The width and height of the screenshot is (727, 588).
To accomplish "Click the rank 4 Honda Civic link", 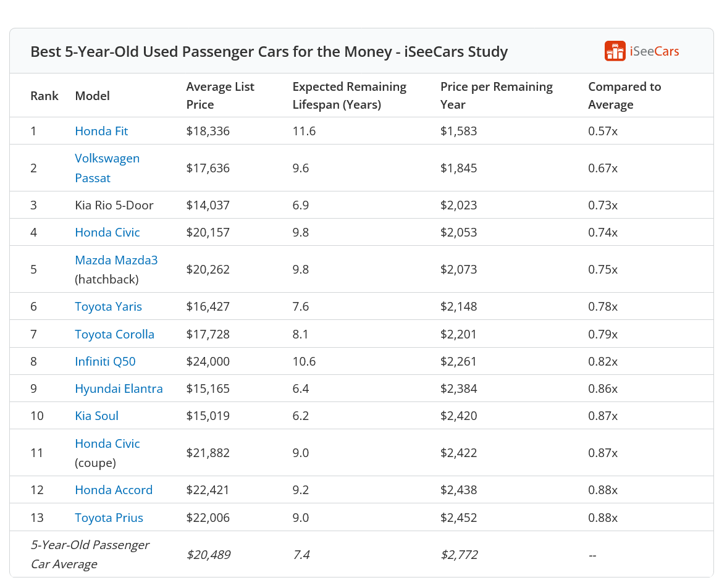I will click(x=107, y=232).
